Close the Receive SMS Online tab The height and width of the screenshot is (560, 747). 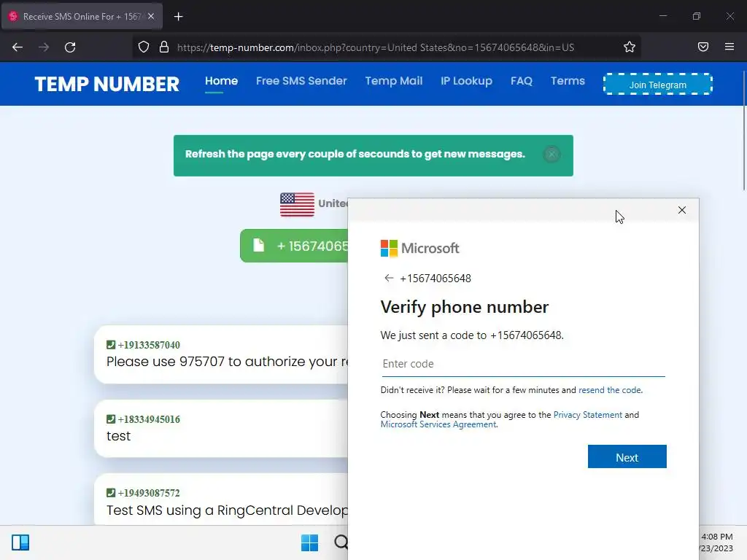151,16
